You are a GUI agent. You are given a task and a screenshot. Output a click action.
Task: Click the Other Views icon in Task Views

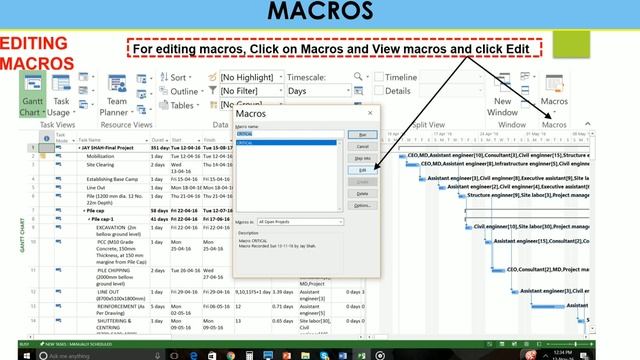pyautogui.click(x=83, y=105)
